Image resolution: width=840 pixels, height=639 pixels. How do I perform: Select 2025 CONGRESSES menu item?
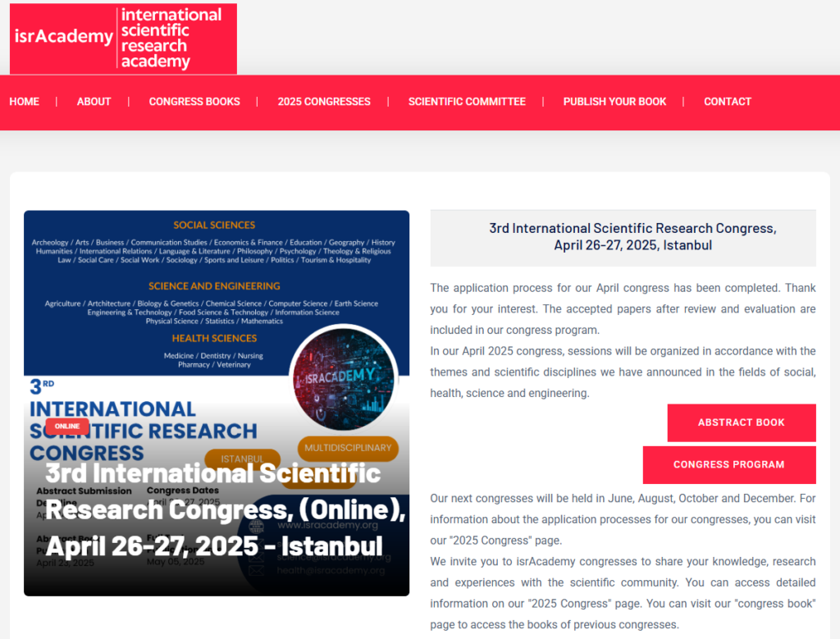(x=324, y=102)
